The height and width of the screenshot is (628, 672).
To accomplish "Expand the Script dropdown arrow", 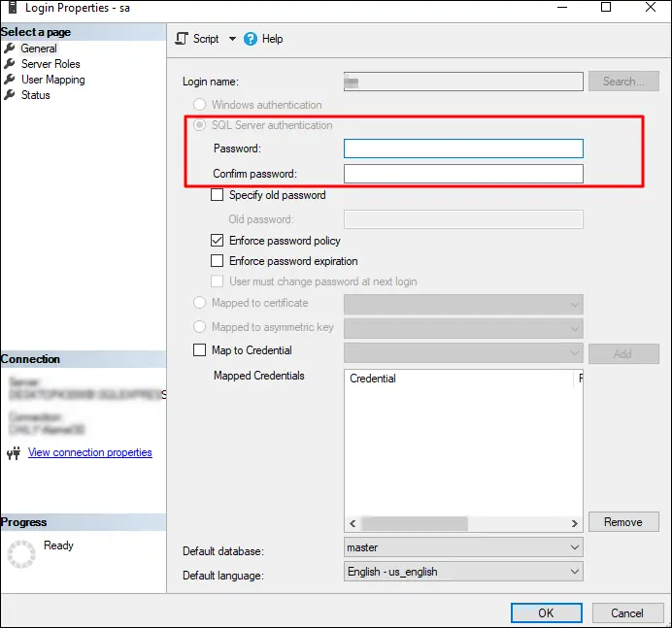I will [x=232, y=39].
